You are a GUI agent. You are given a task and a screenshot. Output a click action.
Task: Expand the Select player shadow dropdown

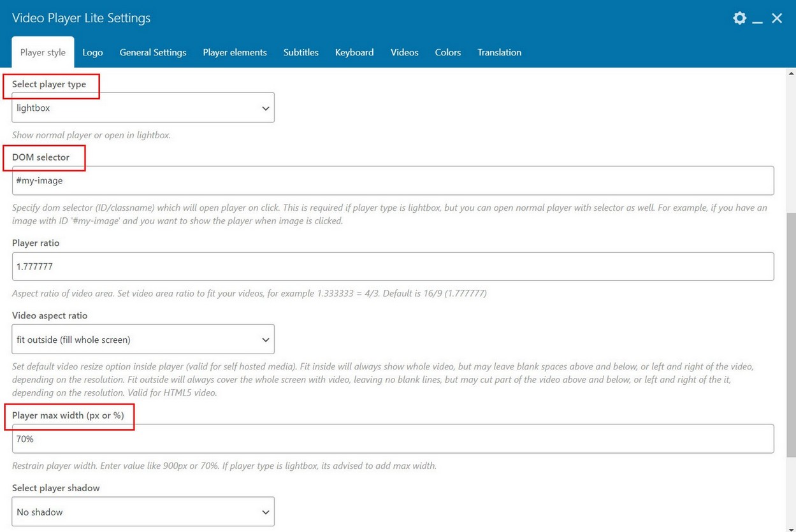[143, 512]
